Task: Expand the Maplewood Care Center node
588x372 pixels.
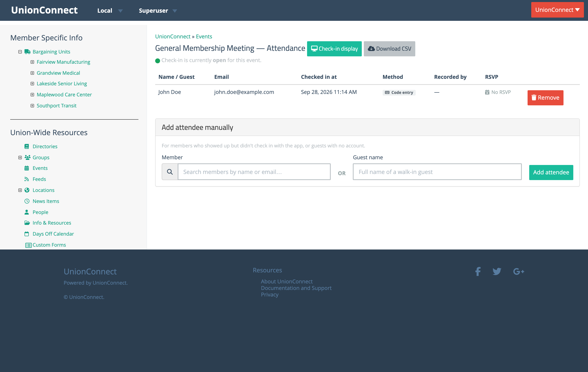Action: 32,95
